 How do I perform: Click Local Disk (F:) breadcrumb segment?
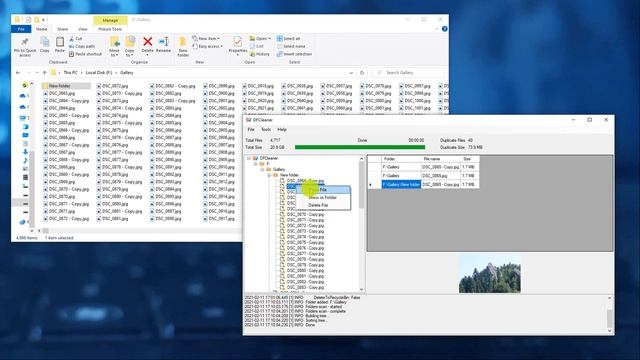99,73
